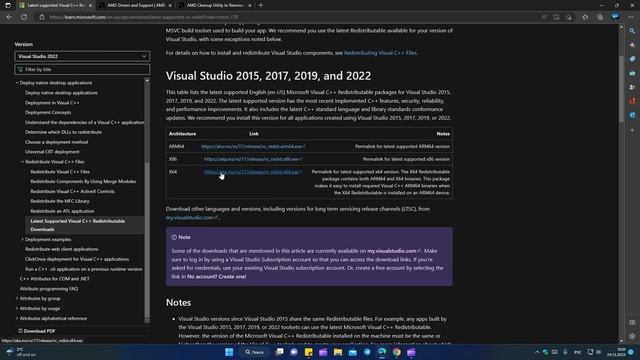Open Deployment in Visual C++ tree item
Image resolution: width=640 pixels, height=360 pixels.
[x=52, y=103]
